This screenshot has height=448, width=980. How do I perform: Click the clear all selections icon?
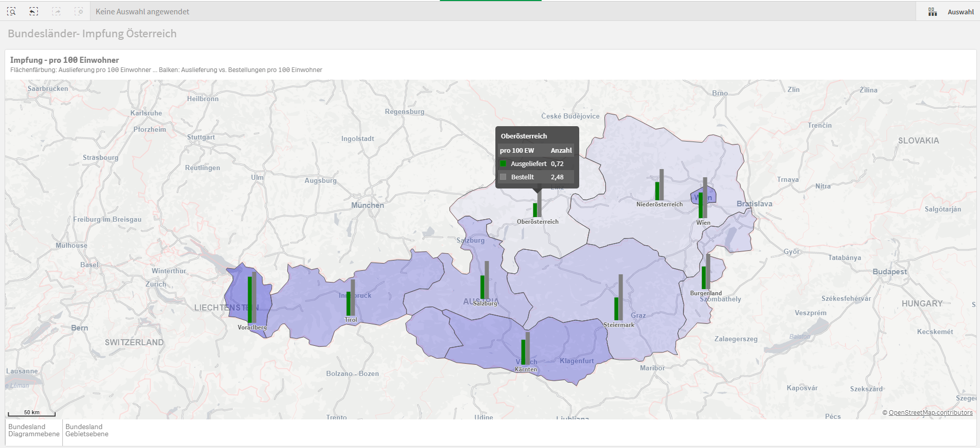click(x=79, y=11)
